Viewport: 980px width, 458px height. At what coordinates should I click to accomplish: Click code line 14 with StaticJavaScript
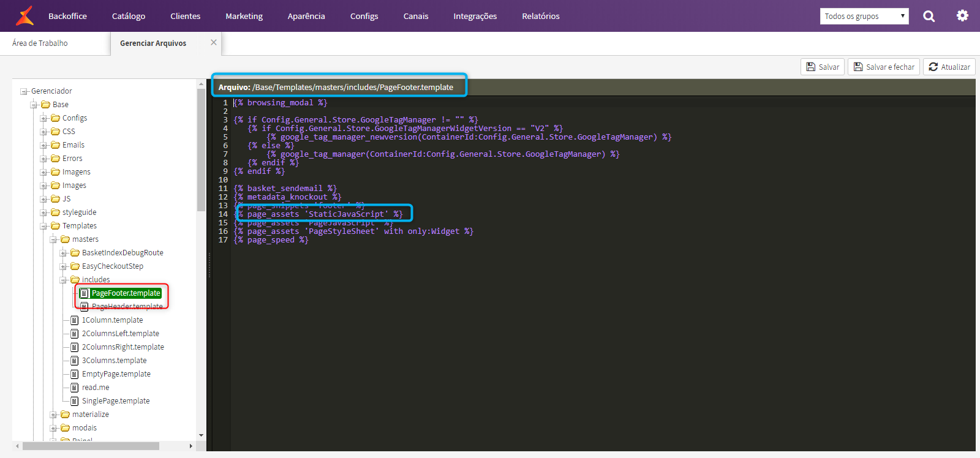[318, 214]
